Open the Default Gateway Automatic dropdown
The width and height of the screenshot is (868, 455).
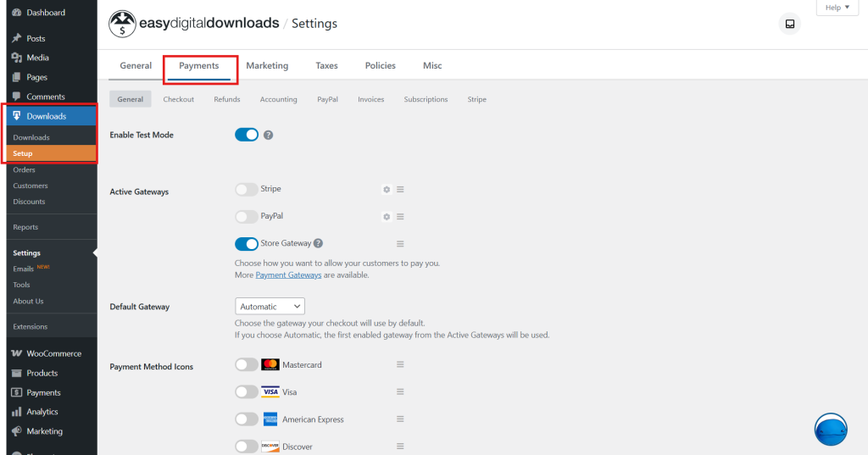pyautogui.click(x=270, y=306)
